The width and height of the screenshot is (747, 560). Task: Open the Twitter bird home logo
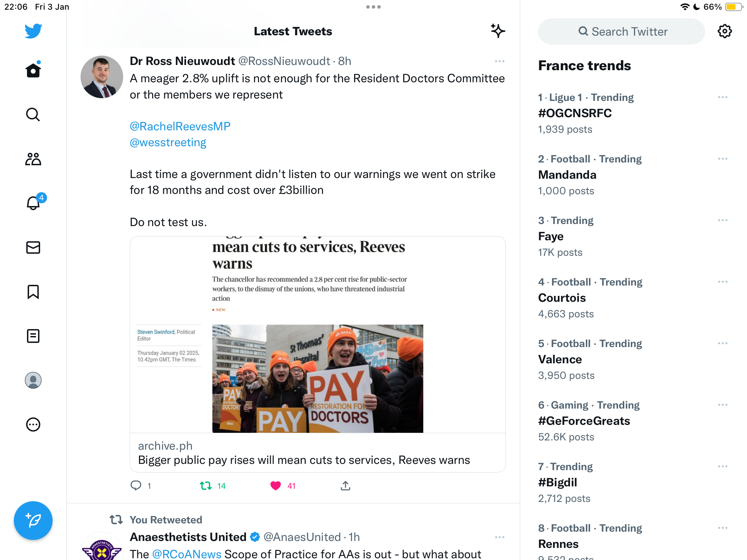pos(33,31)
